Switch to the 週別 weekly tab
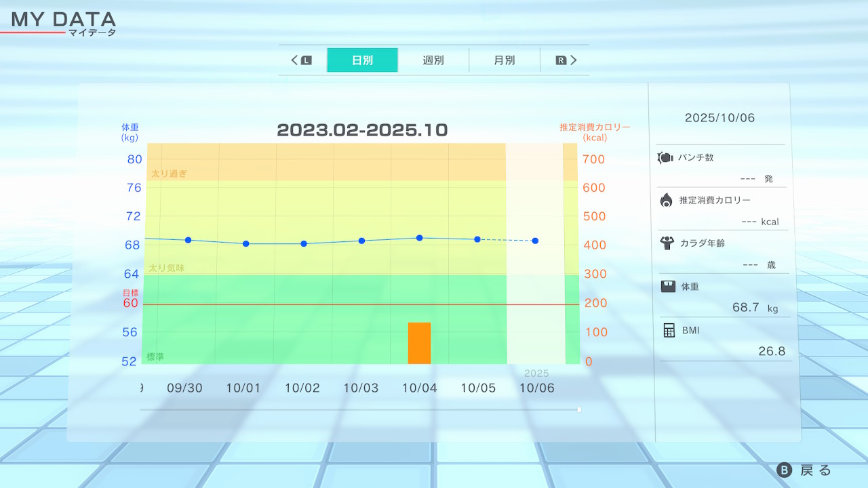Image resolution: width=868 pixels, height=488 pixels. 433,60
